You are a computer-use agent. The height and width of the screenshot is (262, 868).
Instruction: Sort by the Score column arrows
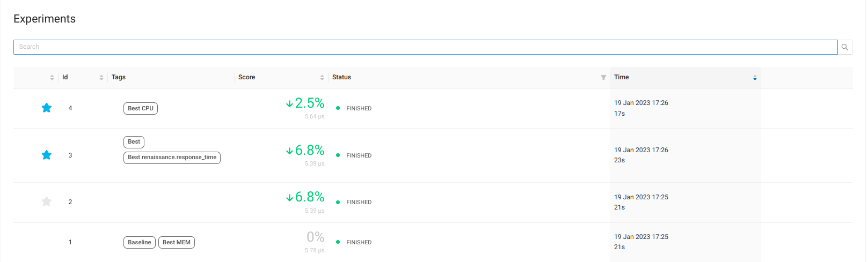(322, 78)
